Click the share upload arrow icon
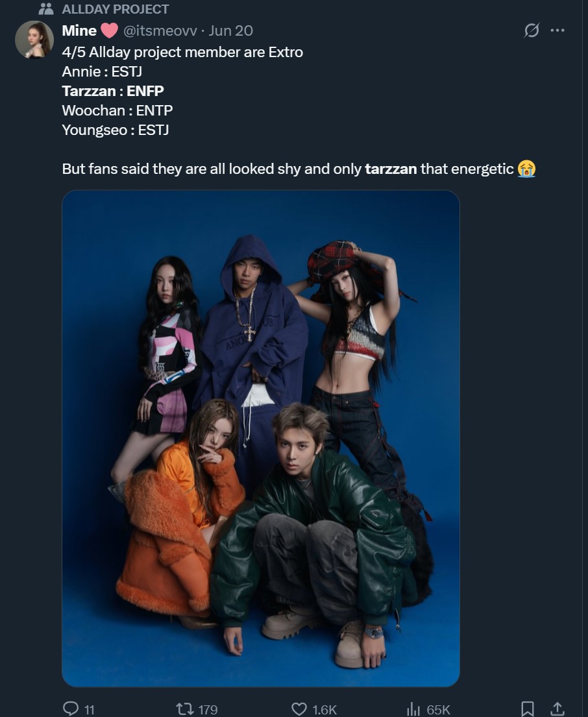Screen dimensions: 588x717 point(557,709)
